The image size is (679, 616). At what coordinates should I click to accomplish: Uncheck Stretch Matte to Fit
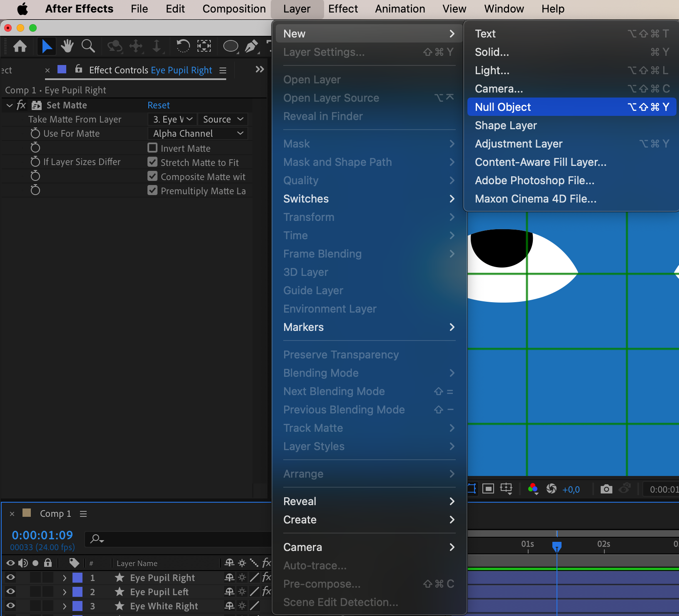[x=152, y=162]
